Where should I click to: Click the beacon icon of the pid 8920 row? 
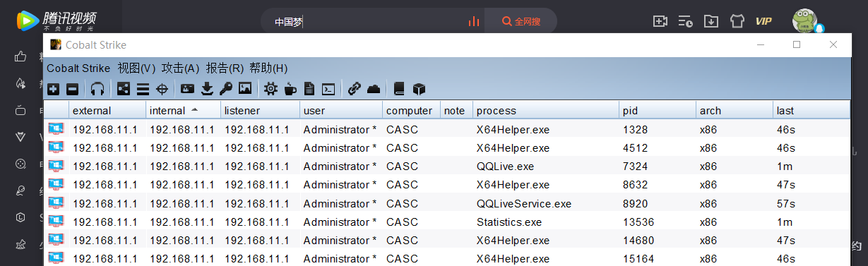click(56, 202)
